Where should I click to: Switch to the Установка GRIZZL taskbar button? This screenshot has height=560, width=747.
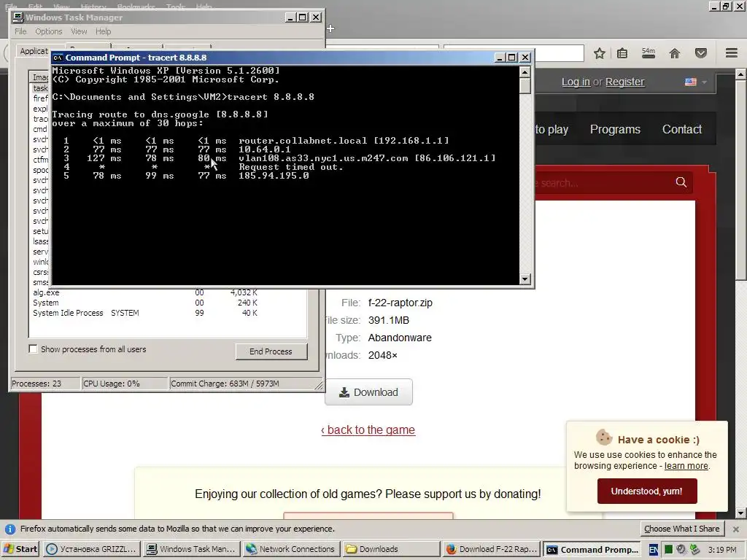(92, 549)
